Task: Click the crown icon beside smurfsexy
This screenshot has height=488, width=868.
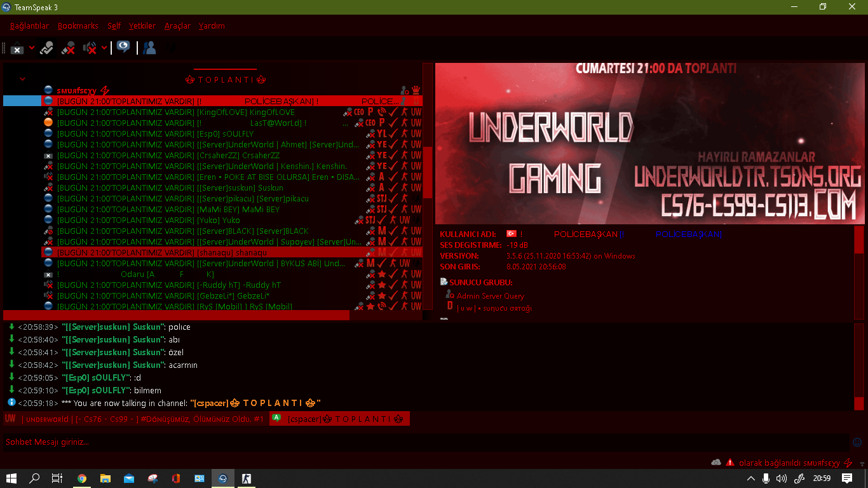Action: coord(416,90)
